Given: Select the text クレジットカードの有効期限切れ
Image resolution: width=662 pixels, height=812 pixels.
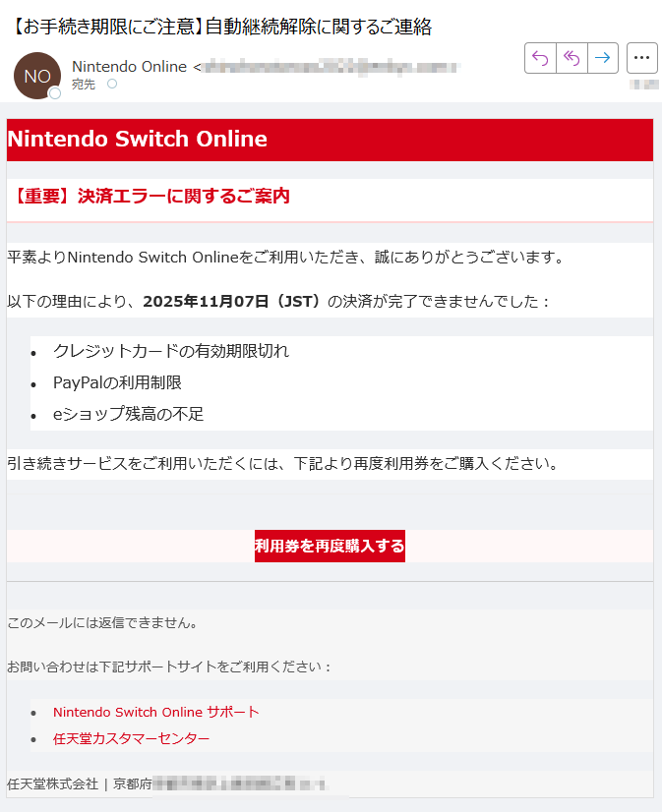Looking at the screenshot, I should point(171,351).
